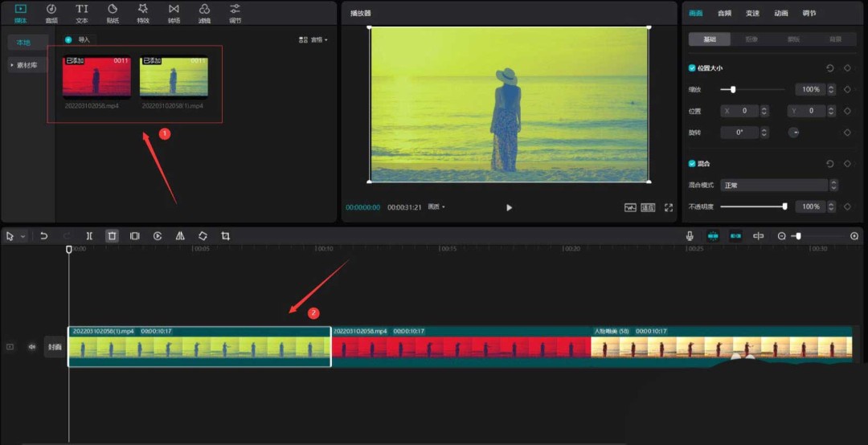Click the 封面 cover button on timeline
The height and width of the screenshot is (445, 868).
point(55,347)
